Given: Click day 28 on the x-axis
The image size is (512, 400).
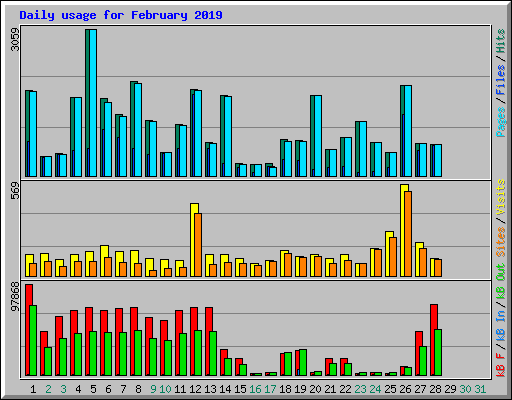Looking at the screenshot, I should (435, 389).
